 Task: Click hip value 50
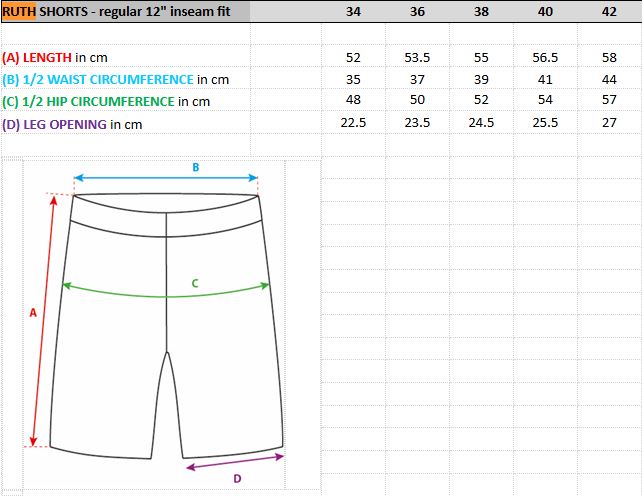[417, 100]
